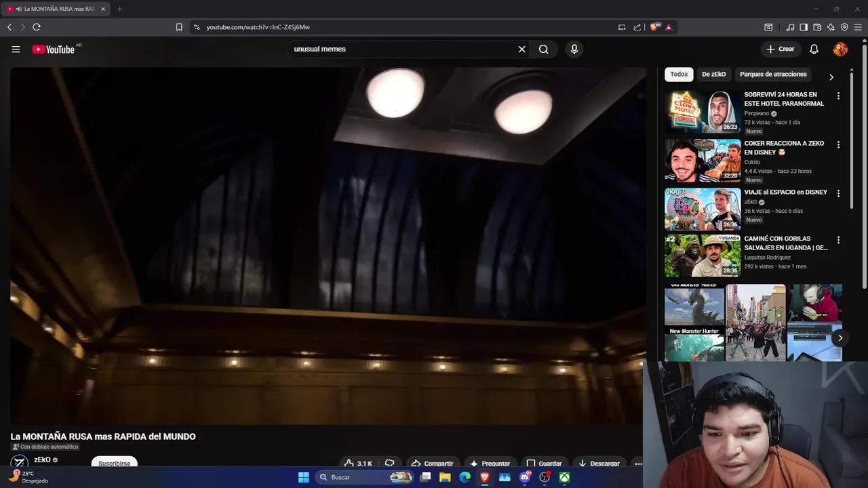The image size is (868, 488).
Task: Open the notifications bell
Action: (814, 49)
